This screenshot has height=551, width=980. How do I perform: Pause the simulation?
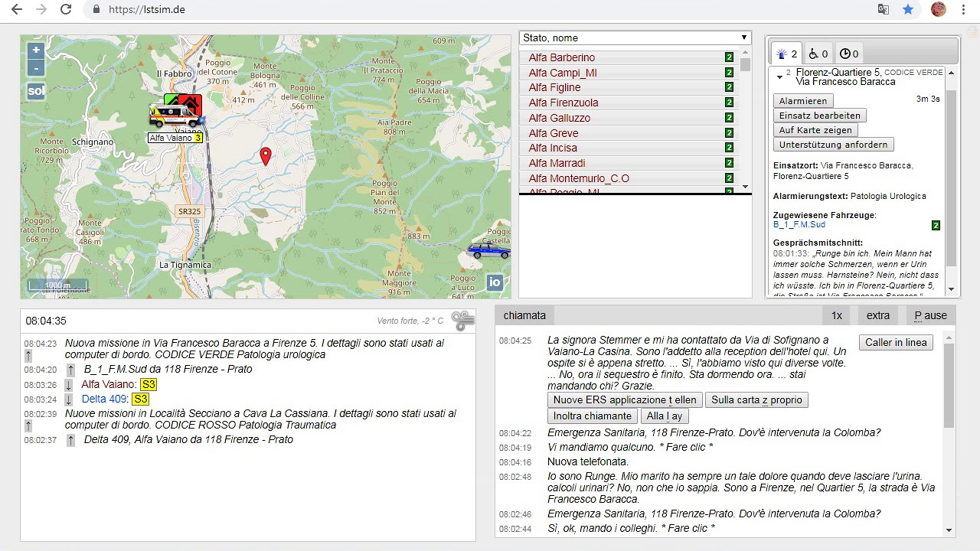(930, 315)
